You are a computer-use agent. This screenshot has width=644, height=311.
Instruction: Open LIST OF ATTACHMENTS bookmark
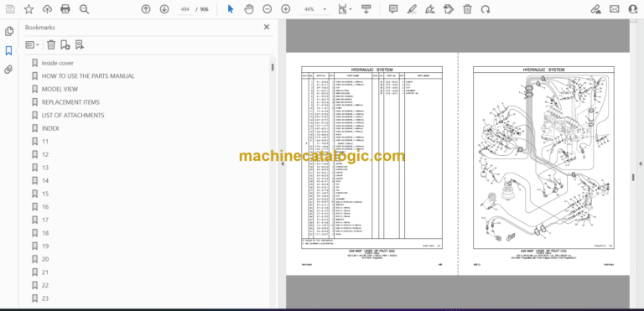(73, 116)
